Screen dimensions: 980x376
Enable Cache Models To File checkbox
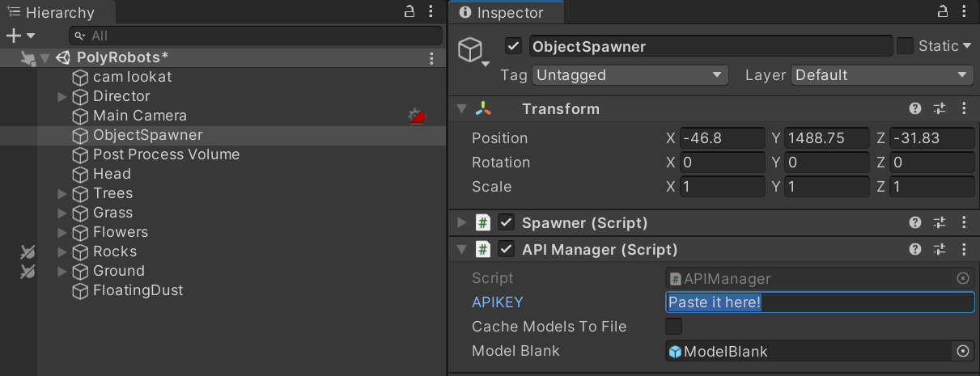(673, 327)
